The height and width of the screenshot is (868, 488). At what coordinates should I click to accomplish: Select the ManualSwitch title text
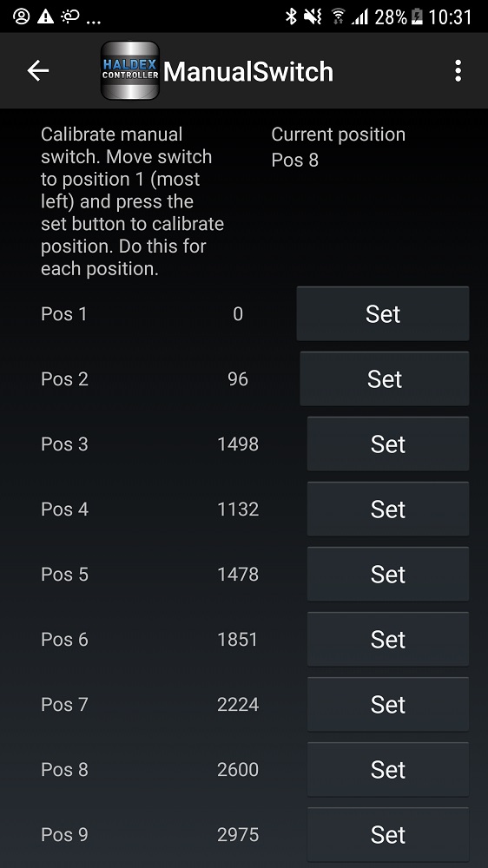click(248, 71)
